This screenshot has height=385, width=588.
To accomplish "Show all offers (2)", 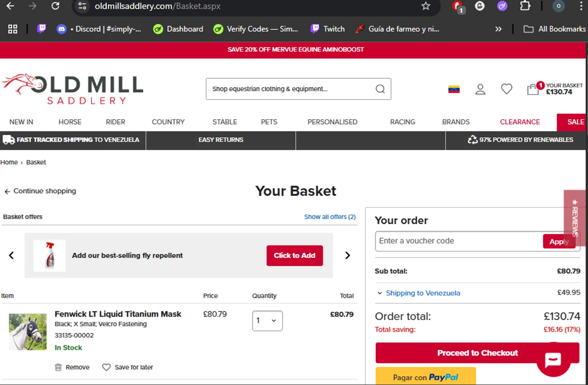I will pyautogui.click(x=330, y=217).
